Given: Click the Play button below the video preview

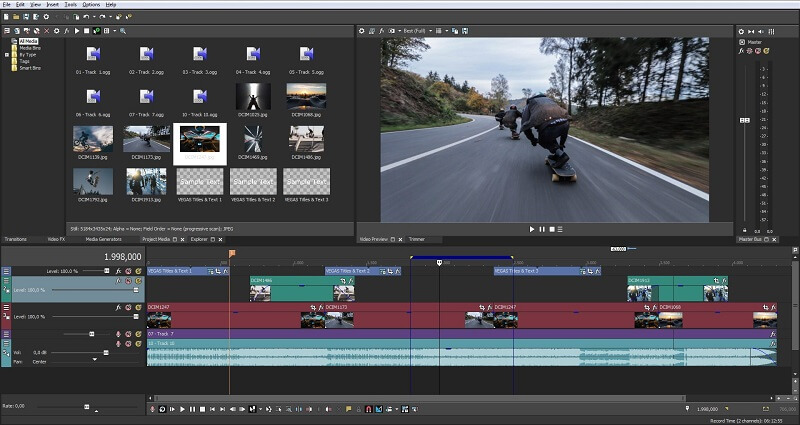Looking at the screenshot, I should tap(532, 229).
